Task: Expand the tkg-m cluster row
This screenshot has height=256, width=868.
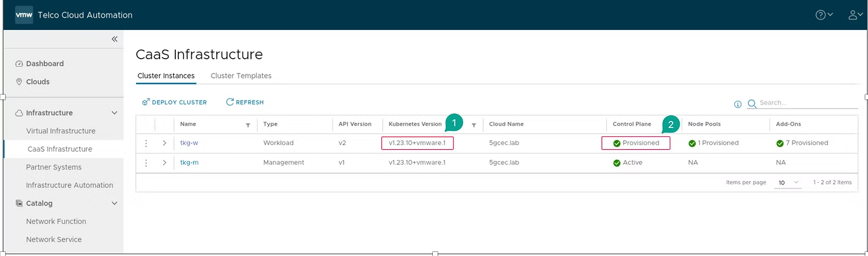Action: (x=165, y=163)
